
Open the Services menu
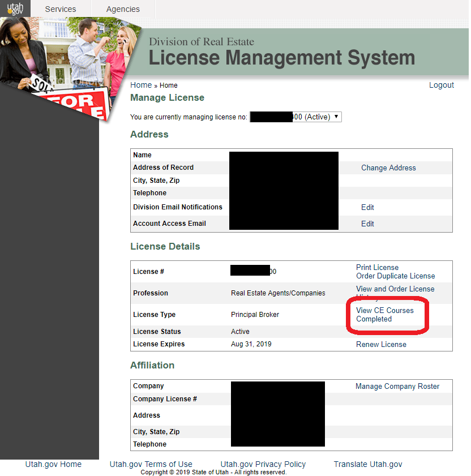coord(61,8)
